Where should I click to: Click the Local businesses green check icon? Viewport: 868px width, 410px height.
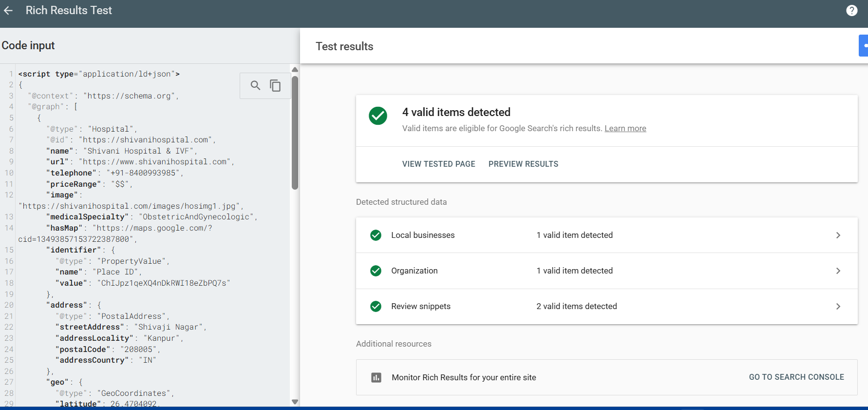click(376, 235)
